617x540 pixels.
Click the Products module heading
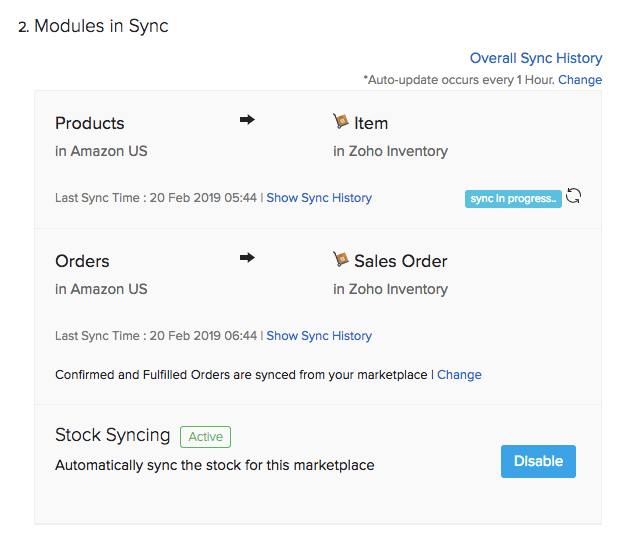[x=90, y=123]
